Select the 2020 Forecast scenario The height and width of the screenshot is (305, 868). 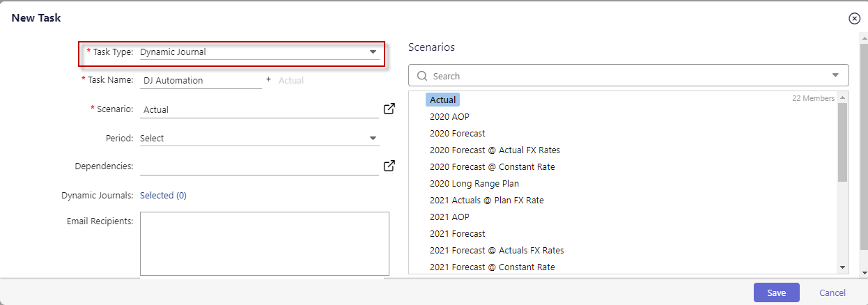[458, 133]
